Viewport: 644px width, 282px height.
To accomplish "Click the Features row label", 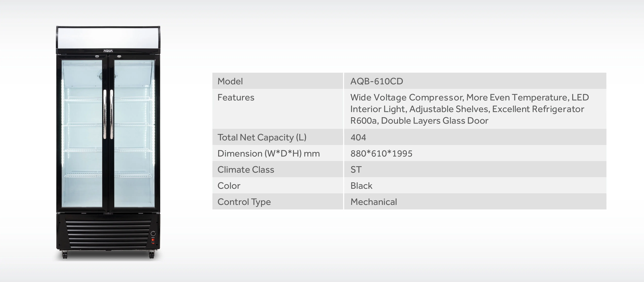I will pos(236,97).
